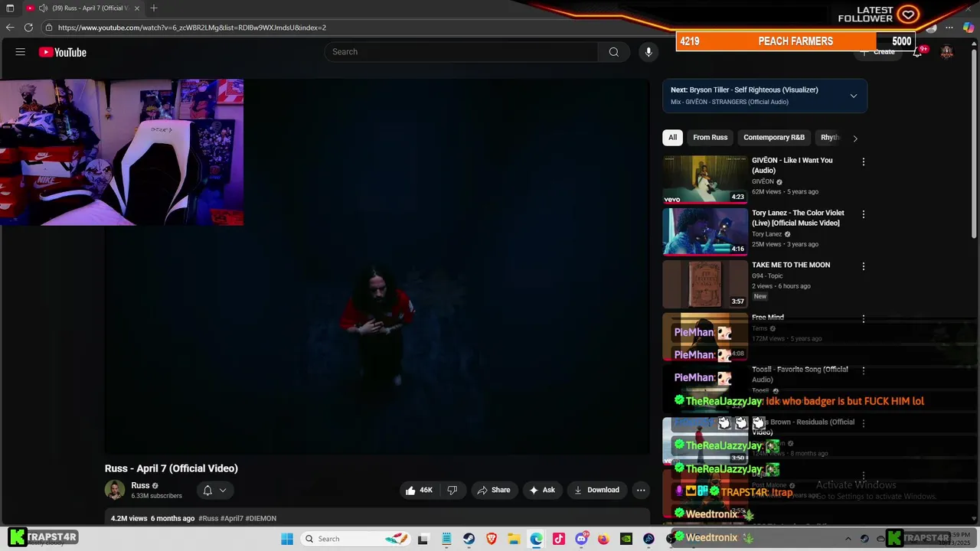Open File Explorer from the taskbar
The image size is (980, 551).
[x=514, y=539]
